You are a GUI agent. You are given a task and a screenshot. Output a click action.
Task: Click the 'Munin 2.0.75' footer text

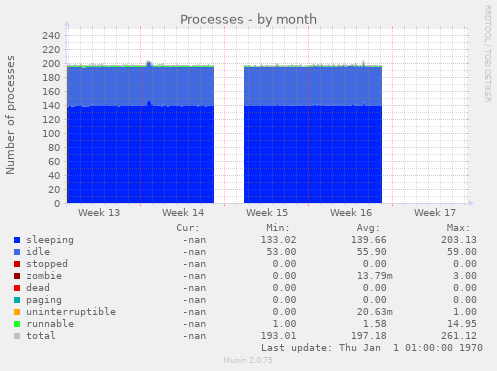point(248,360)
